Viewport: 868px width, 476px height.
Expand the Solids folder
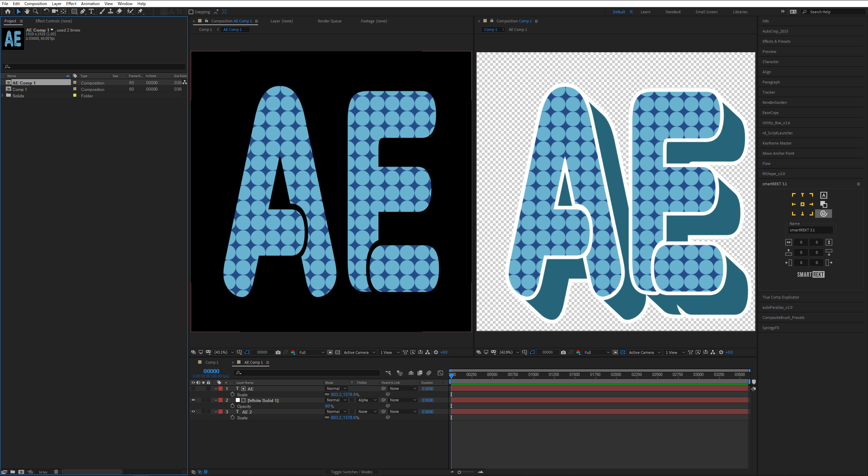[3, 96]
